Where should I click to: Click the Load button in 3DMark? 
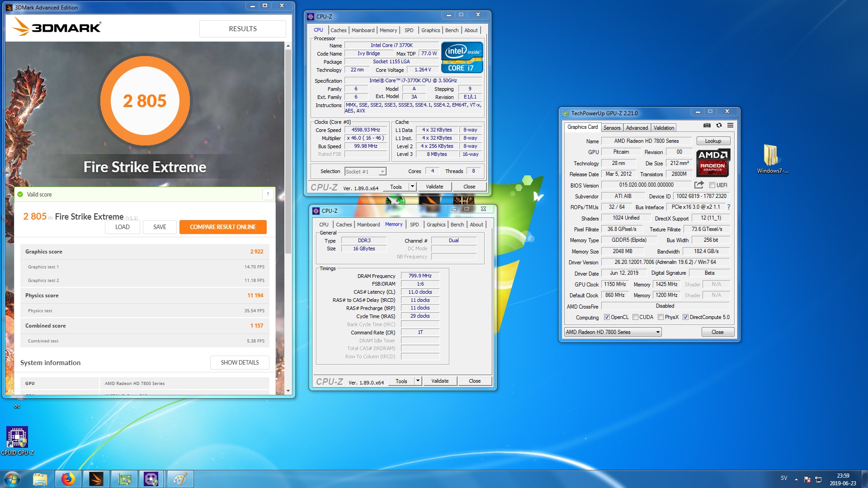pyautogui.click(x=122, y=227)
